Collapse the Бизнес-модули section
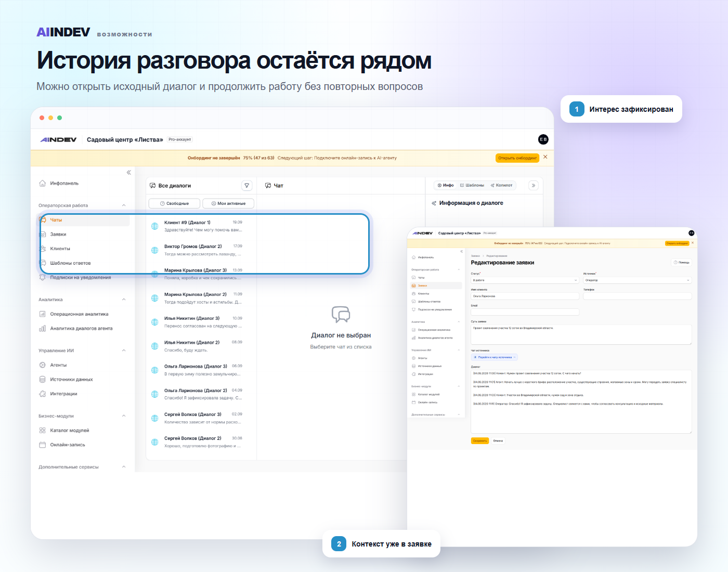This screenshot has height=572, width=728. coord(124,416)
